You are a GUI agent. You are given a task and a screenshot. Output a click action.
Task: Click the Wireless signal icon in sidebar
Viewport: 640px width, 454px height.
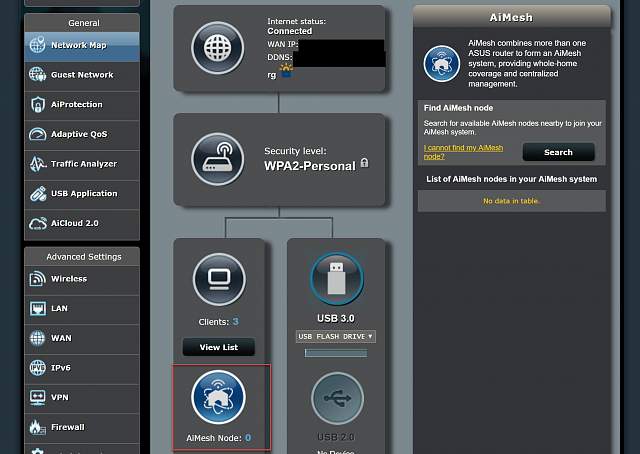click(38, 279)
